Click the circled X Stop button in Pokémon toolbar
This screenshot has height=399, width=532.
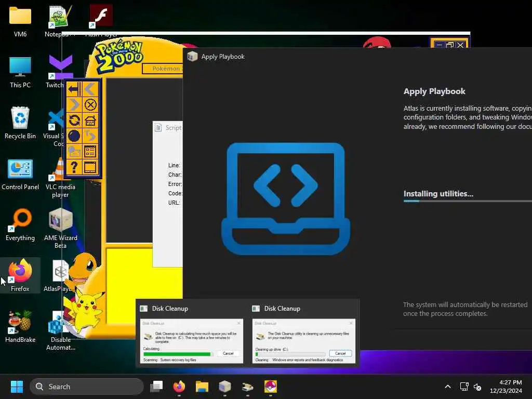tap(90, 105)
